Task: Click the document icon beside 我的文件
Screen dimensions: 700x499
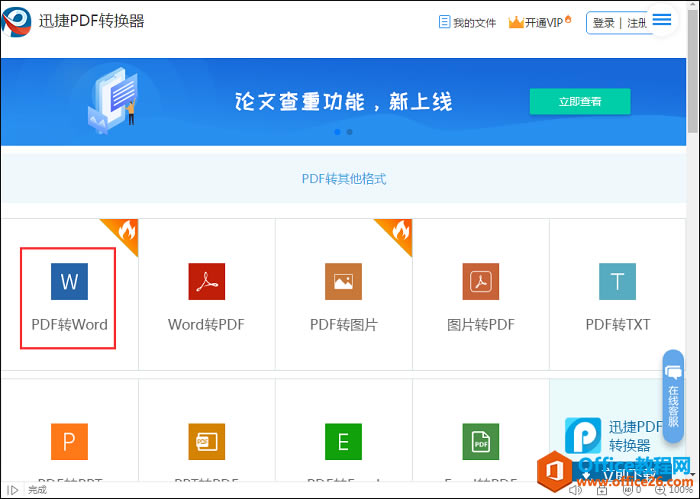Action: [x=444, y=22]
